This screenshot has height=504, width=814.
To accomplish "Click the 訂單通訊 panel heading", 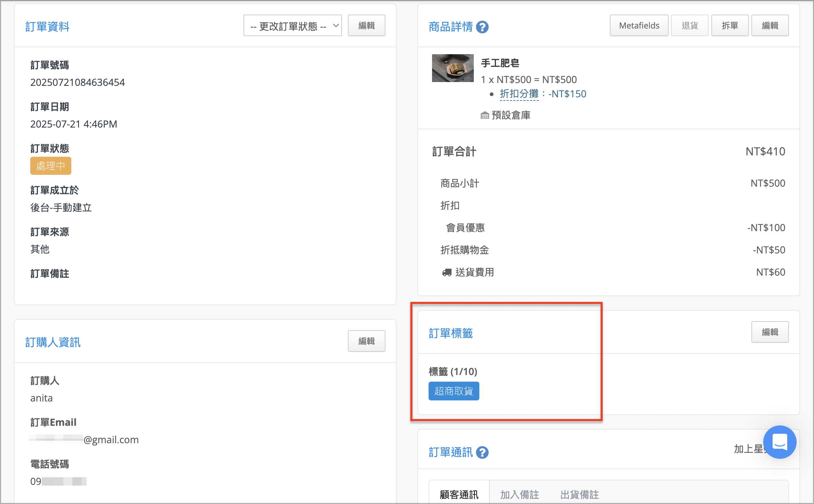I will click(451, 453).
